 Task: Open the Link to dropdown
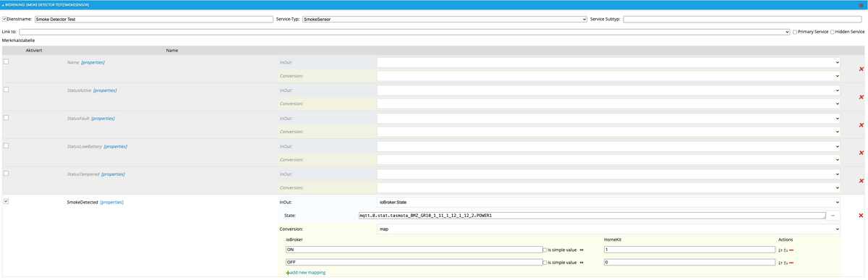pos(404,32)
